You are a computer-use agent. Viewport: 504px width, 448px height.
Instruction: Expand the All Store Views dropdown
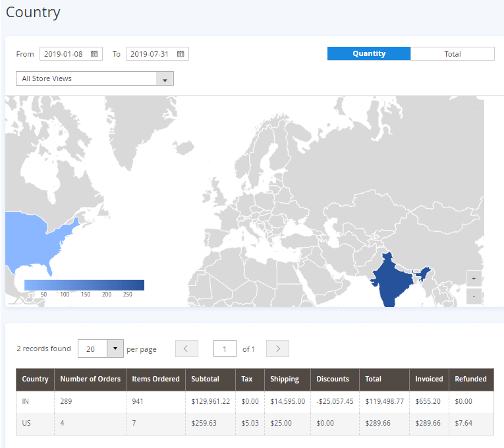(x=165, y=79)
